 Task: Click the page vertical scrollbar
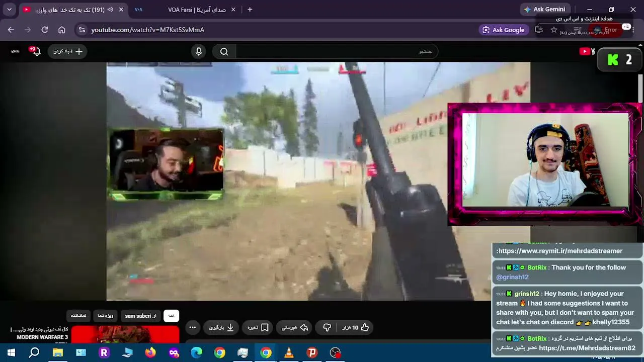click(x=640, y=88)
